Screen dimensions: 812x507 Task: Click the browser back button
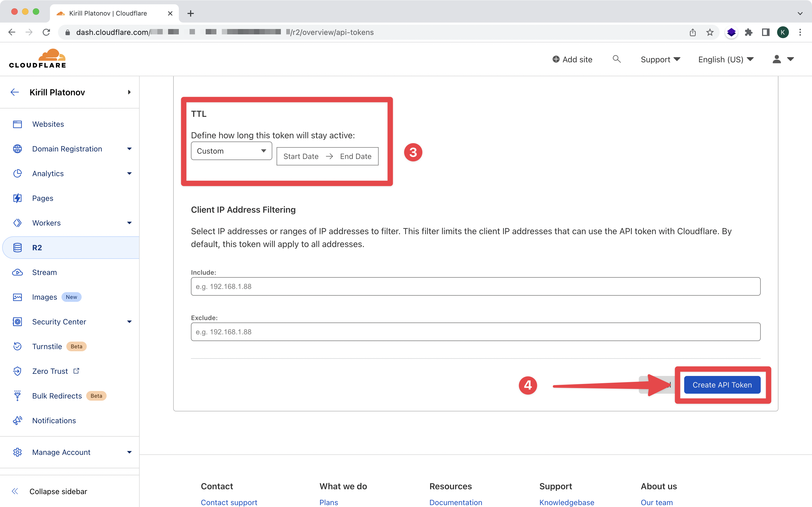click(12, 32)
